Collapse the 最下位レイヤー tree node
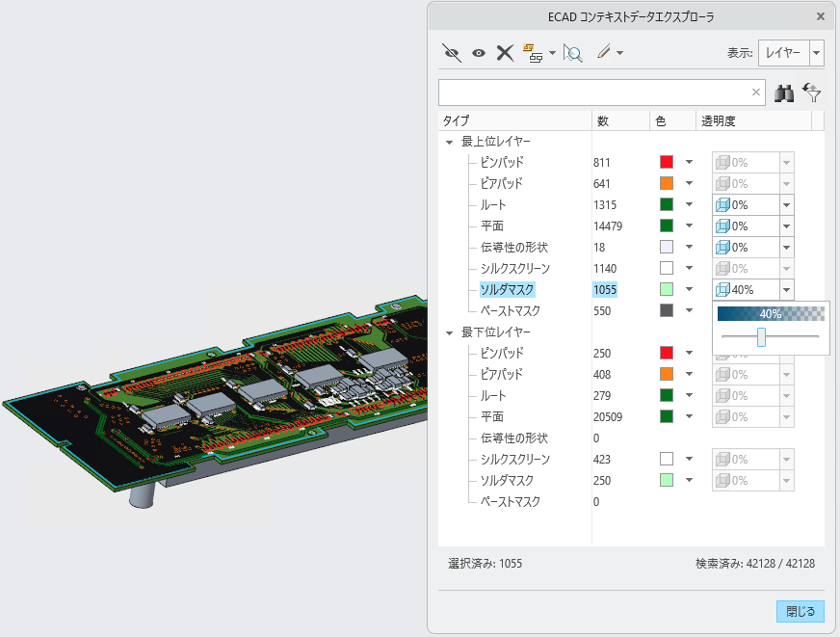840x637 pixels. click(x=449, y=332)
